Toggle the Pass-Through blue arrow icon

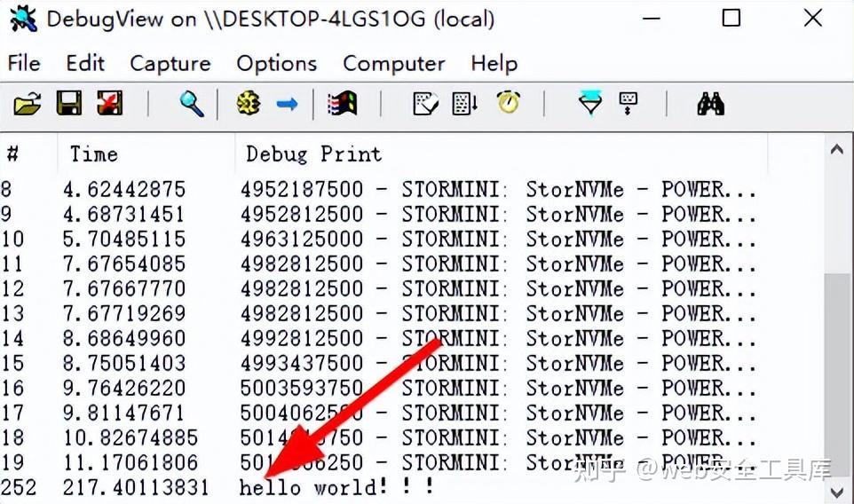pyautogui.click(x=287, y=104)
